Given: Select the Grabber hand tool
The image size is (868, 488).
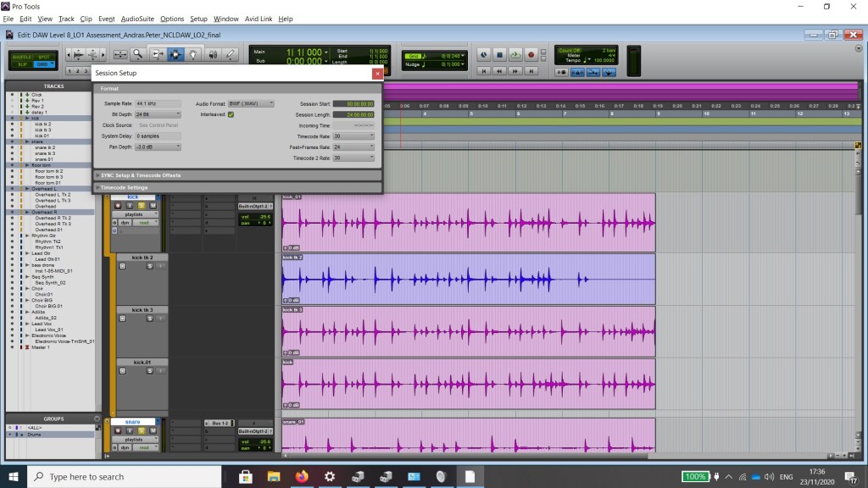Looking at the screenshot, I should point(193,54).
